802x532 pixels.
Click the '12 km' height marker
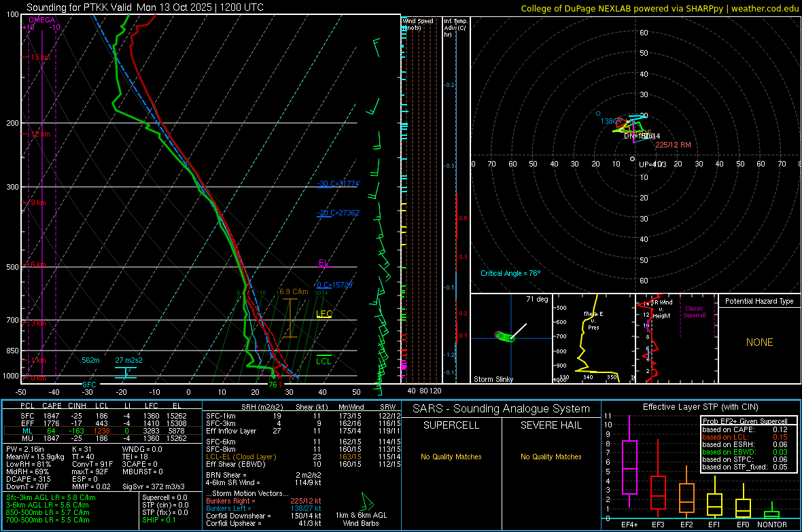point(40,134)
